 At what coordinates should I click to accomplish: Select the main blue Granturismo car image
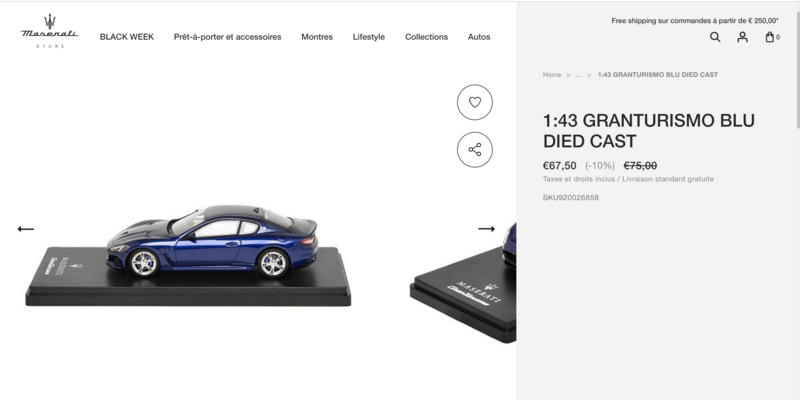(x=188, y=255)
